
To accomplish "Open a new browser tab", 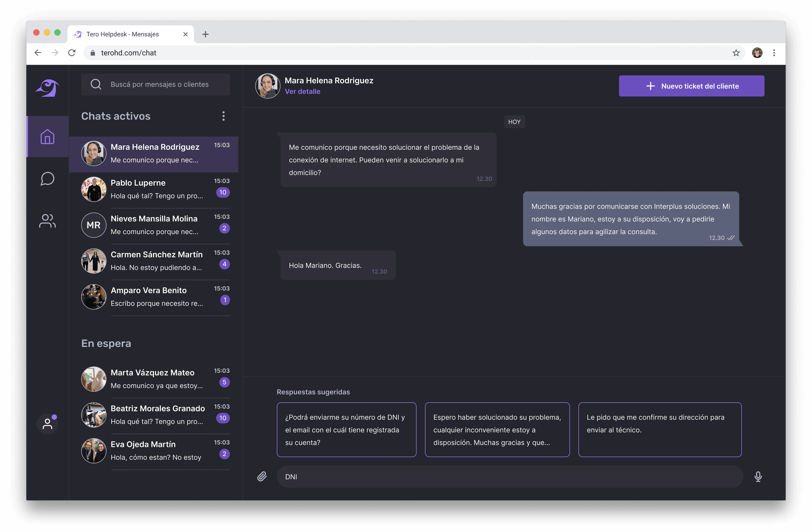I will click(205, 34).
